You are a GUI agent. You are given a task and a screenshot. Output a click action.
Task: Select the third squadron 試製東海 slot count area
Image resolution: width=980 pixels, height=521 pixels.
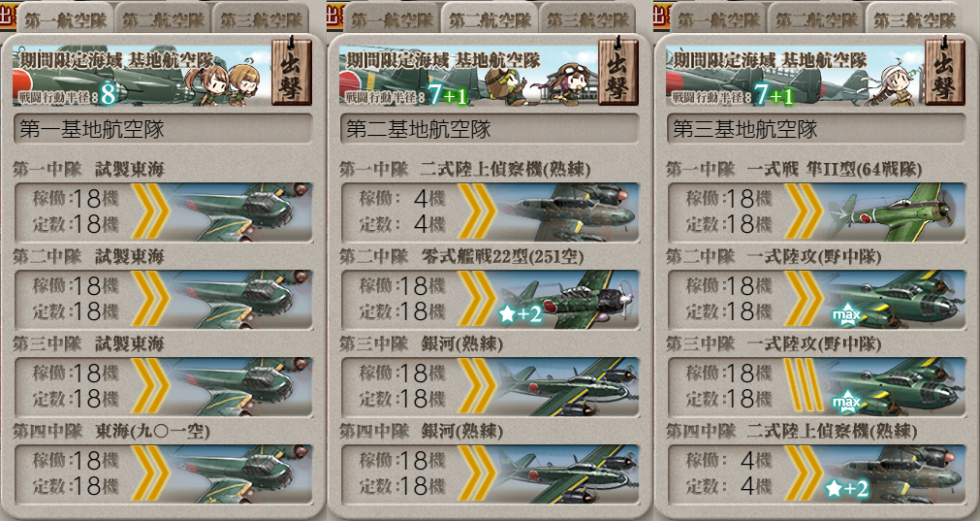75,386
